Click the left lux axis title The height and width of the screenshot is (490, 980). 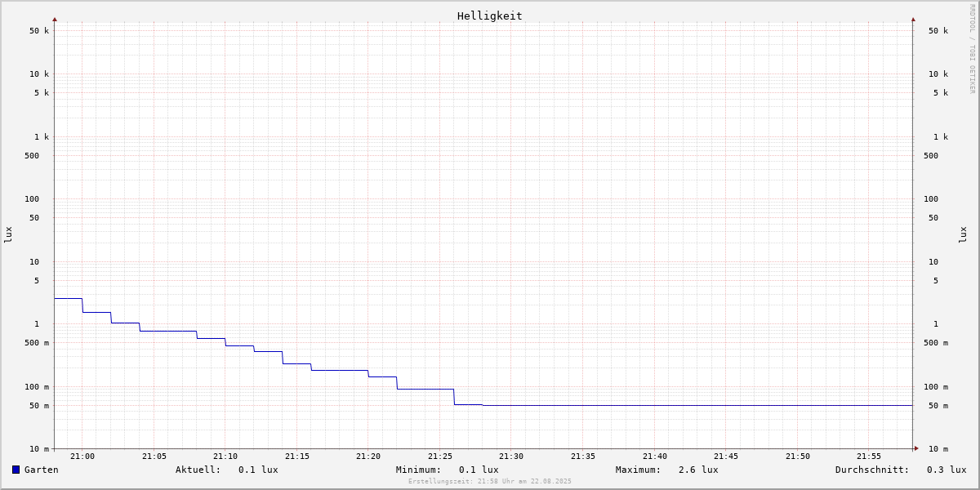point(8,234)
